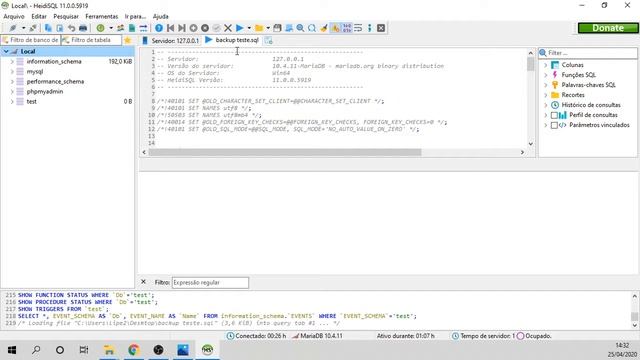640x360 pixels.
Task: Click the Filtro de banco de field
Action: tap(31, 40)
